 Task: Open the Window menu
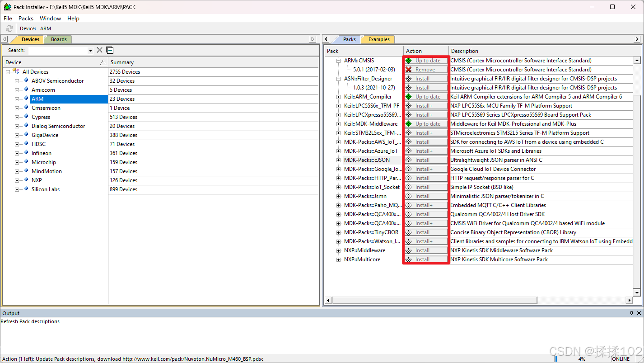tap(50, 19)
